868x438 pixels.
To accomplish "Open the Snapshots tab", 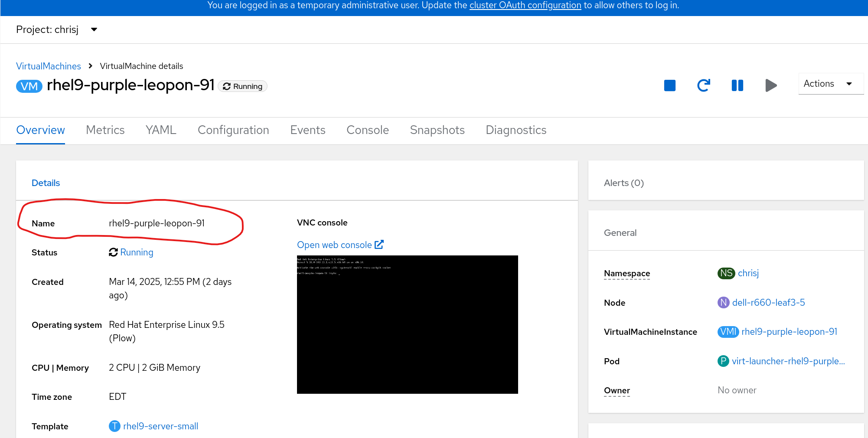I will pyautogui.click(x=437, y=130).
